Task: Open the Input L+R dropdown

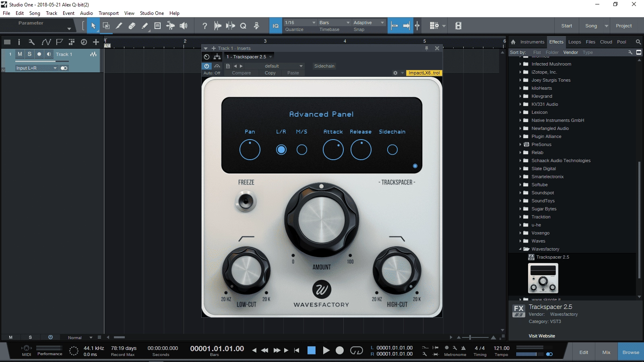Action: pos(37,68)
